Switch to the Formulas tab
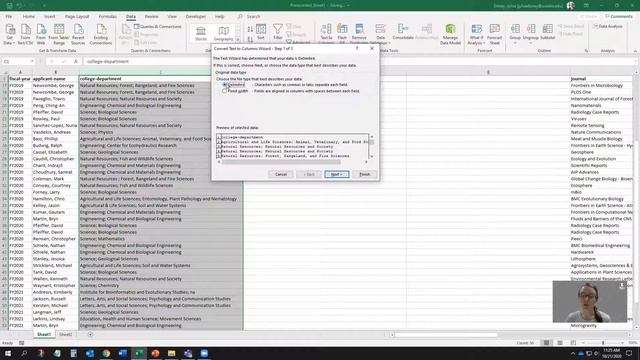Screen dimensions: 640x360 pyautogui.click(x=107, y=17)
